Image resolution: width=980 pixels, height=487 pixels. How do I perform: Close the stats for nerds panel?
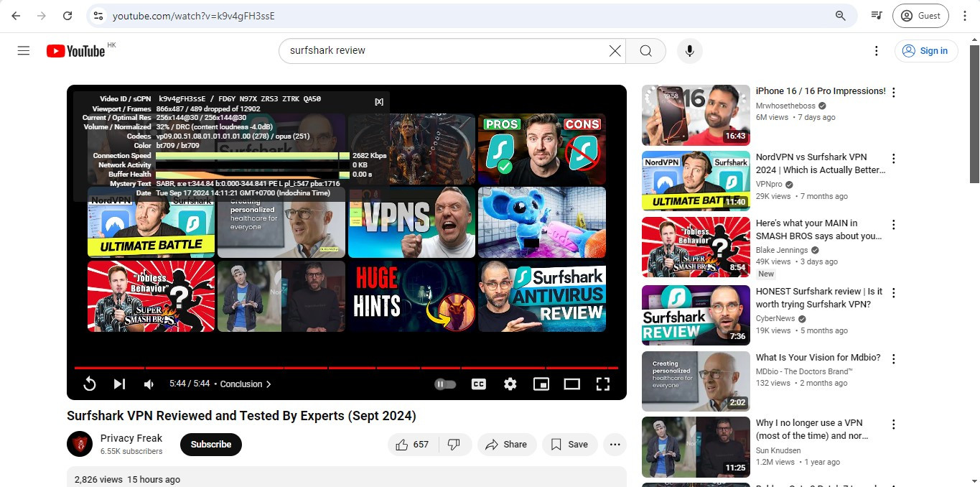coord(379,101)
